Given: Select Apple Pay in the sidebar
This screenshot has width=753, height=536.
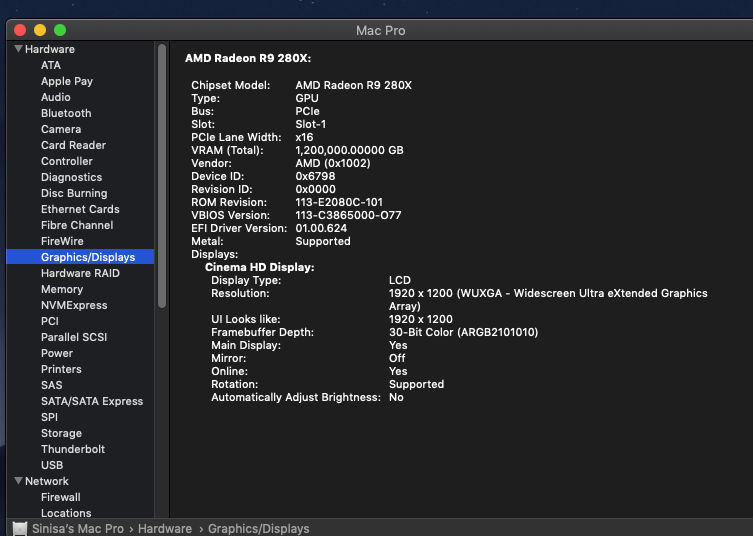Looking at the screenshot, I should 67,81.
